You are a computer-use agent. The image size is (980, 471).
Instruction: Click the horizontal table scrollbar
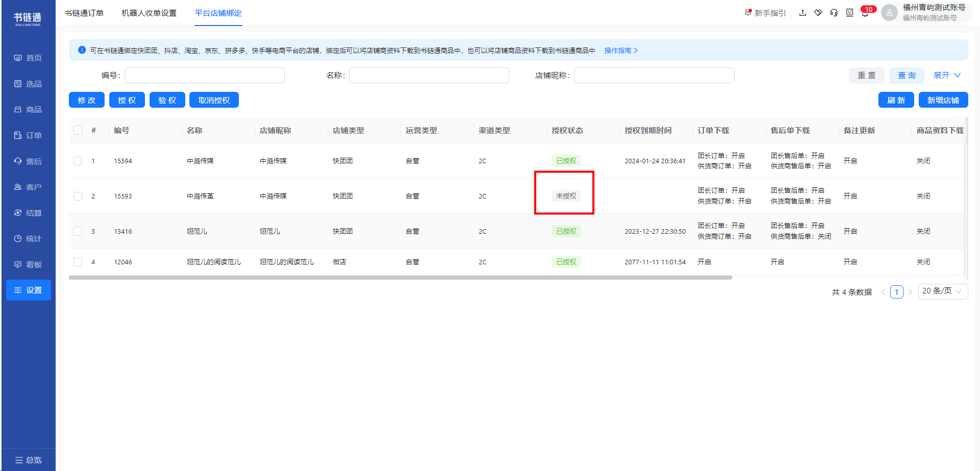(401, 278)
